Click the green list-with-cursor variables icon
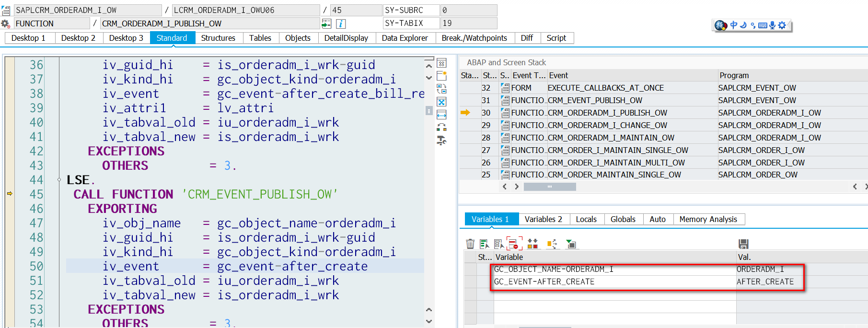The width and height of the screenshot is (868, 328). [x=485, y=244]
